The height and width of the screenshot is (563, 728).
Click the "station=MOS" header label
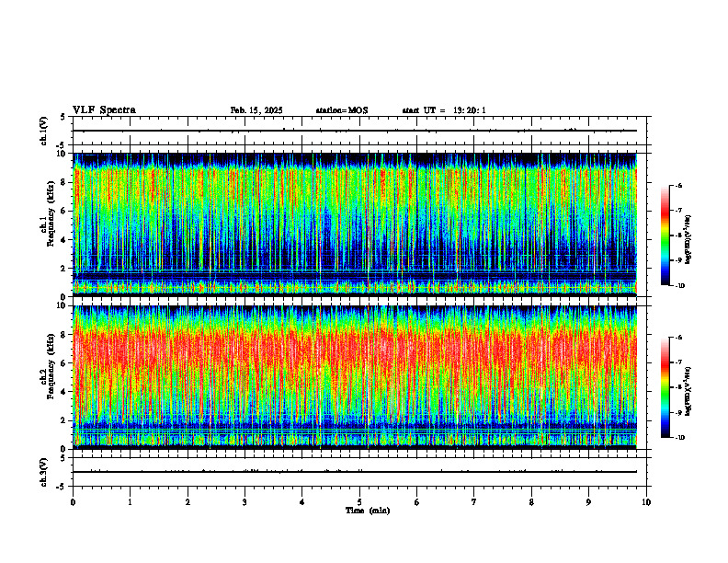pyautogui.click(x=342, y=110)
